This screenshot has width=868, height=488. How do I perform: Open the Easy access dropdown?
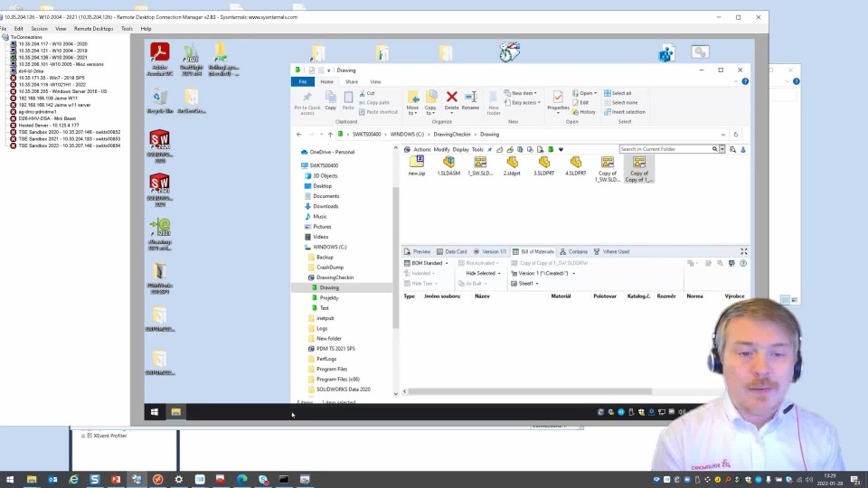pos(522,102)
